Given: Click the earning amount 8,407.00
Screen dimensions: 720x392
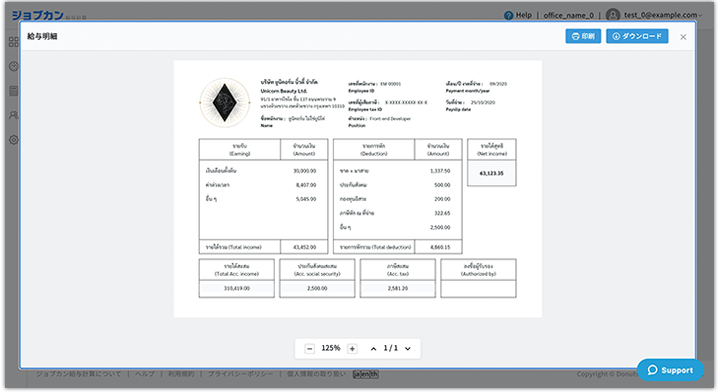Looking at the screenshot, I should 306,185.
